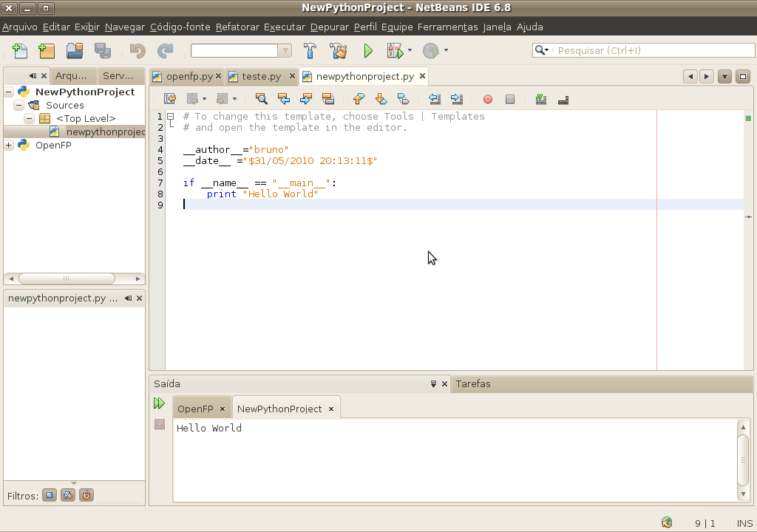
Task: Select the OpenFP output tab
Action: 195,409
